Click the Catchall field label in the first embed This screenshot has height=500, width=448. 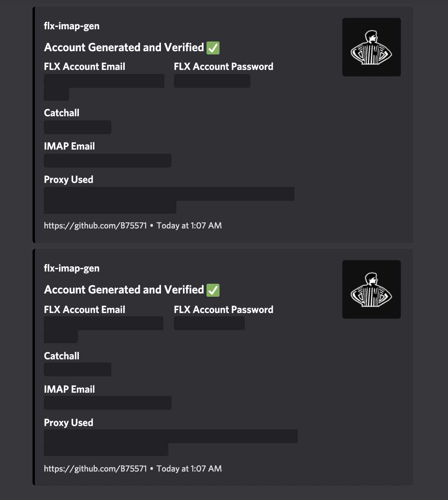point(61,113)
